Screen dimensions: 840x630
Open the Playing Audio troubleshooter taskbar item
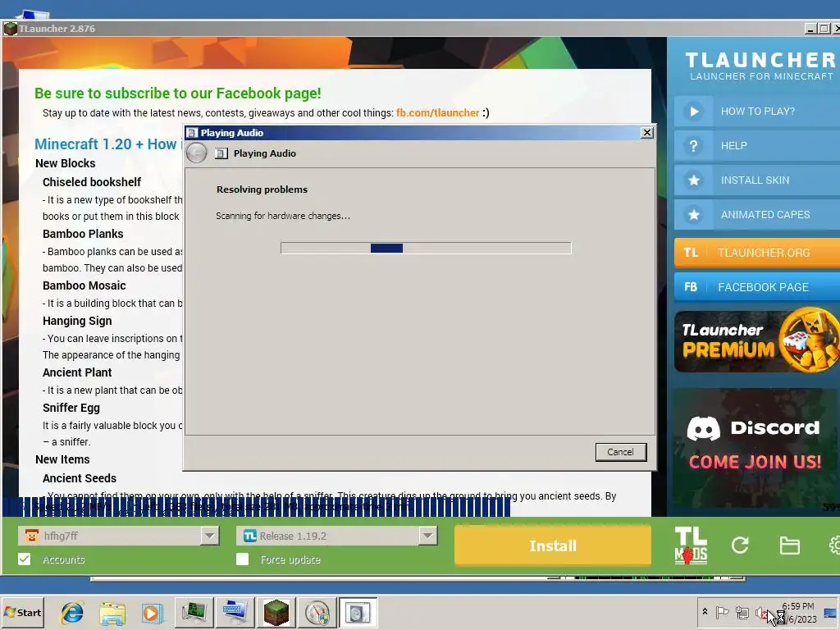[x=358, y=613]
